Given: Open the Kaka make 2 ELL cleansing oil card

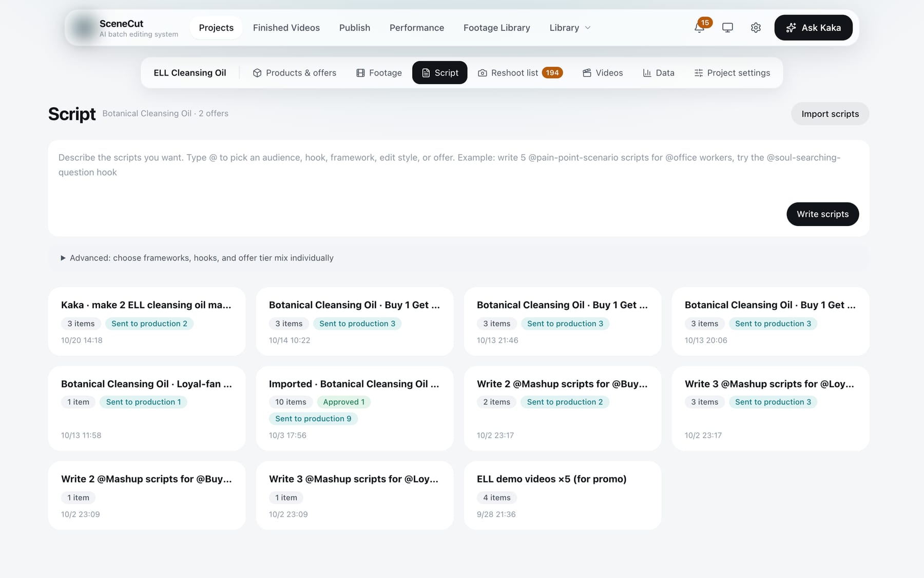Looking at the screenshot, I should [x=147, y=322].
